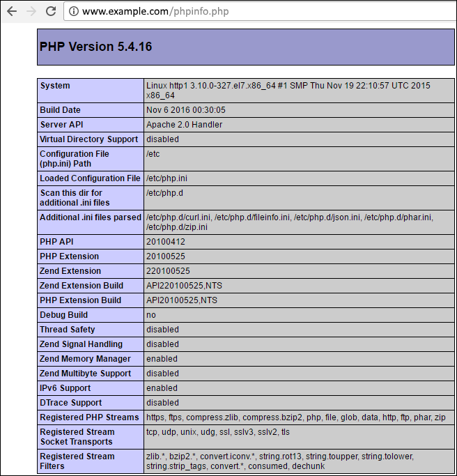
Task: Select the IPv6 Support row label
Action: tap(65, 388)
